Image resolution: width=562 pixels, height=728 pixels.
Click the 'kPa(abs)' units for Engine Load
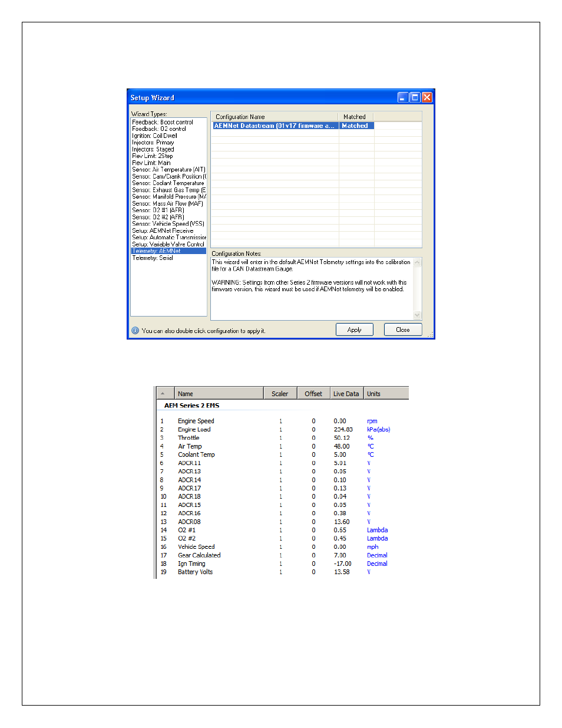pyautogui.click(x=378, y=429)
